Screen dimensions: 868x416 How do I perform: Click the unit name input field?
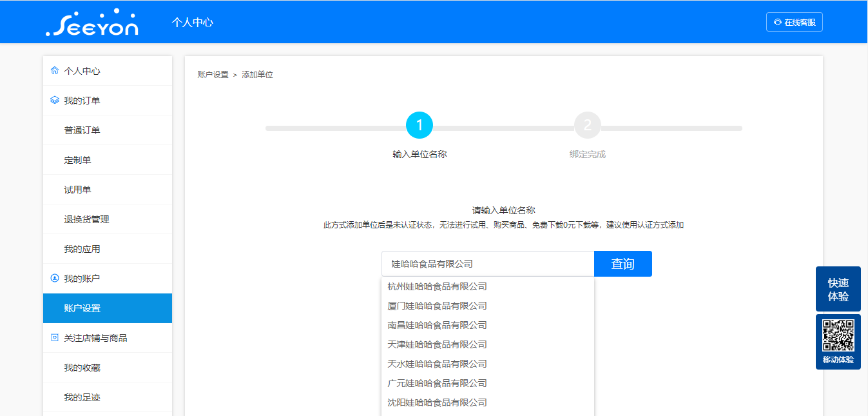click(488, 264)
